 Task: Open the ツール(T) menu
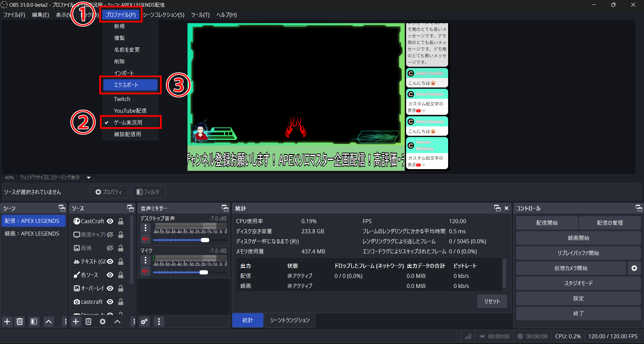coord(200,15)
